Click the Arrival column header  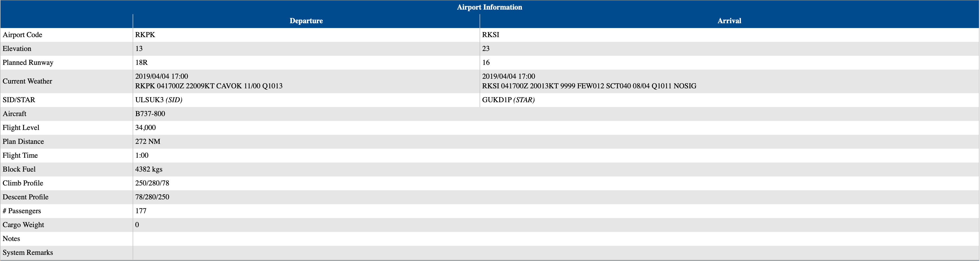[729, 21]
